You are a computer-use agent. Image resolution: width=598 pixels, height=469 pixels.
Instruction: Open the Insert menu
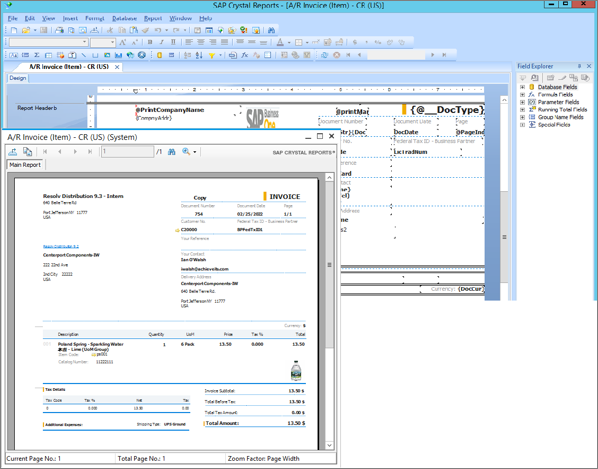[70, 18]
